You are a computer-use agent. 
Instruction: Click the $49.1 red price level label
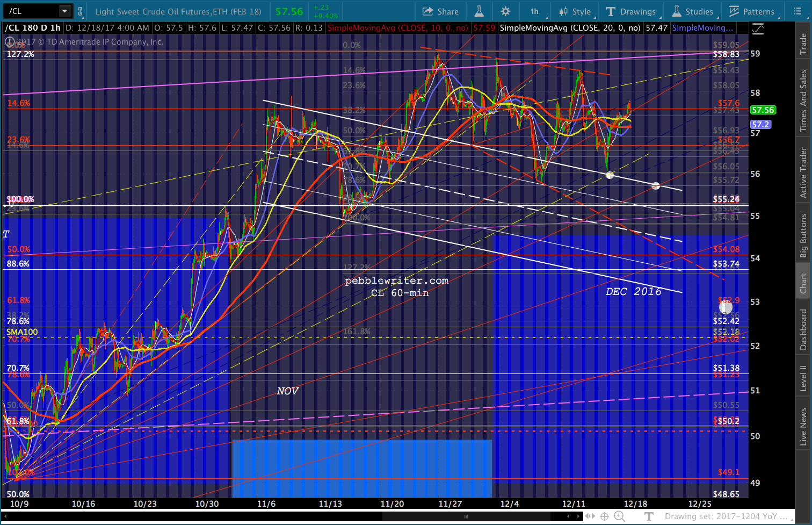coord(729,472)
